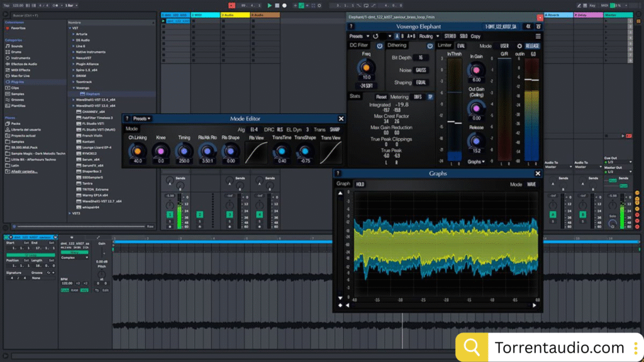644x362 pixels.
Task: Select the Sounds category icon
Action: pos(8,46)
